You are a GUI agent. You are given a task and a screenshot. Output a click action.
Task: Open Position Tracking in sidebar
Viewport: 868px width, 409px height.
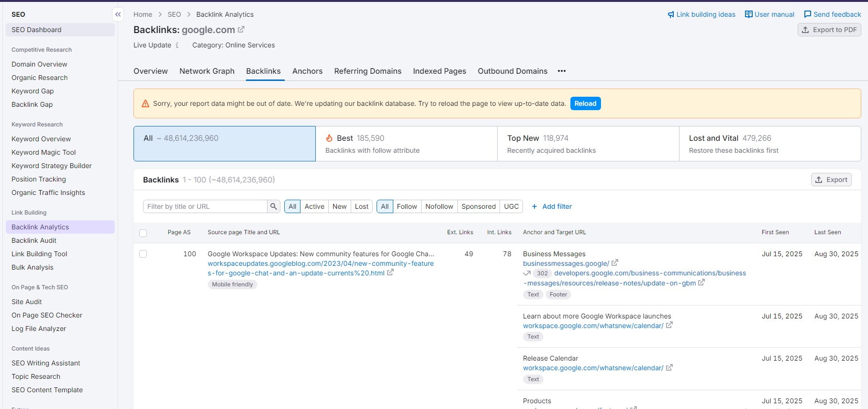39,179
